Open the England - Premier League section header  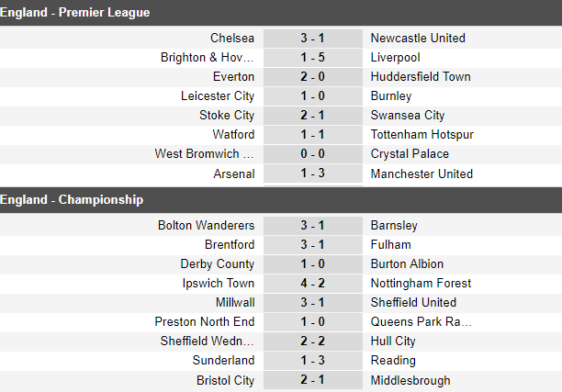[x=281, y=13]
